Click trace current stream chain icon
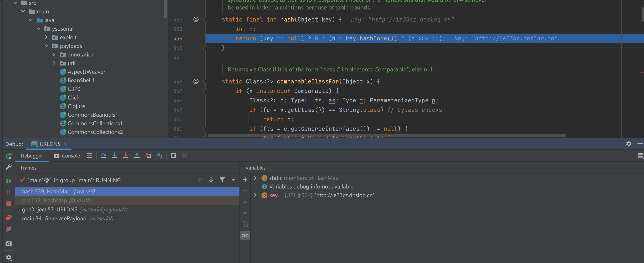Screen dimensions: 644x263 [185, 156]
